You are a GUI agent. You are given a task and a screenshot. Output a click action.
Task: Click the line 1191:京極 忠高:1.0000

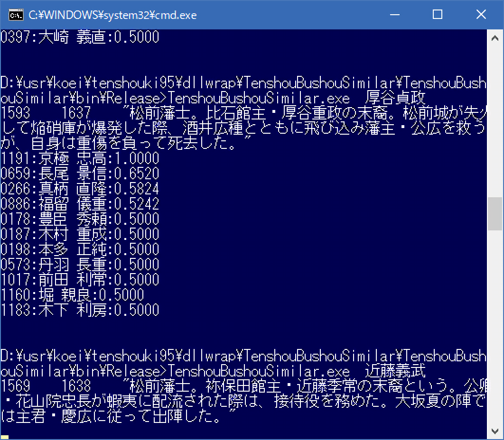[x=80, y=158]
